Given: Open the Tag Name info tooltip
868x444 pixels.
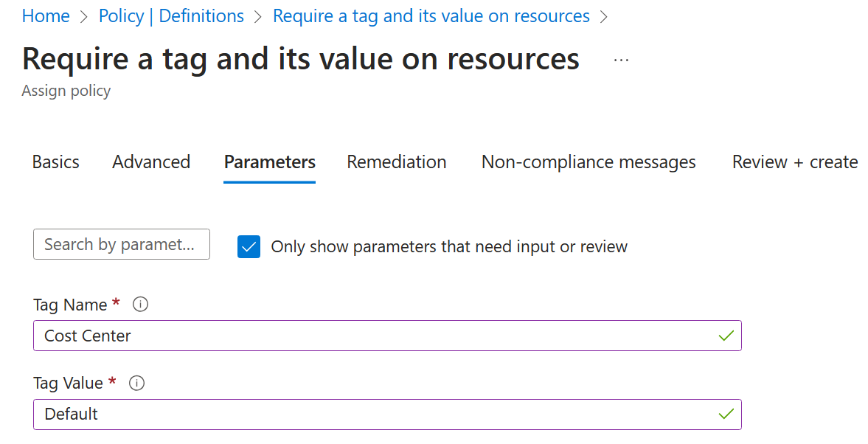Looking at the screenshot, I should (140, 304).
